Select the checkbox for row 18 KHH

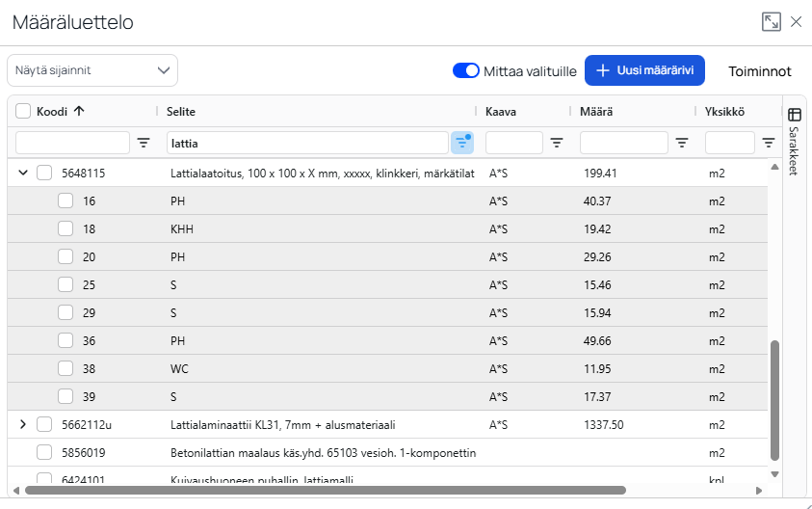[65, 229]
